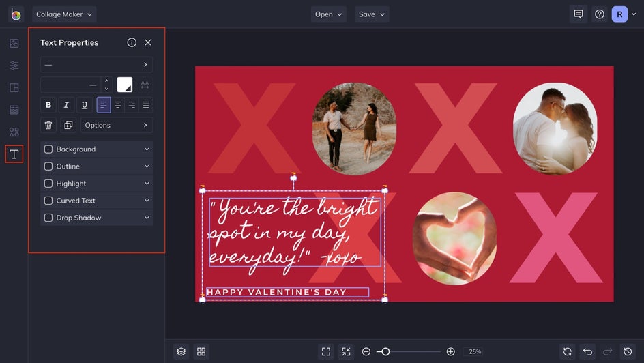Expand the Drop Shadow section chevron
644x363 pixels.
(147, 218)
